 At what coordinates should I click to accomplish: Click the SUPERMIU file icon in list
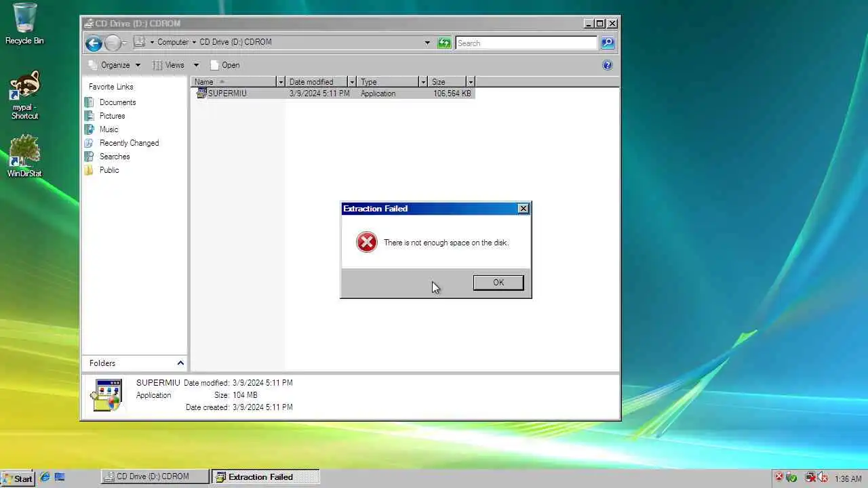tap(201, 94)
